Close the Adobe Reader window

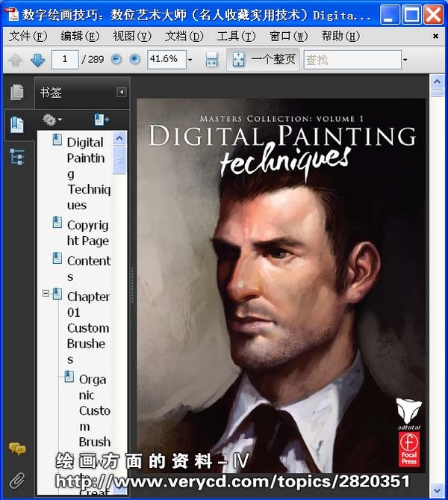click(433, 14)
